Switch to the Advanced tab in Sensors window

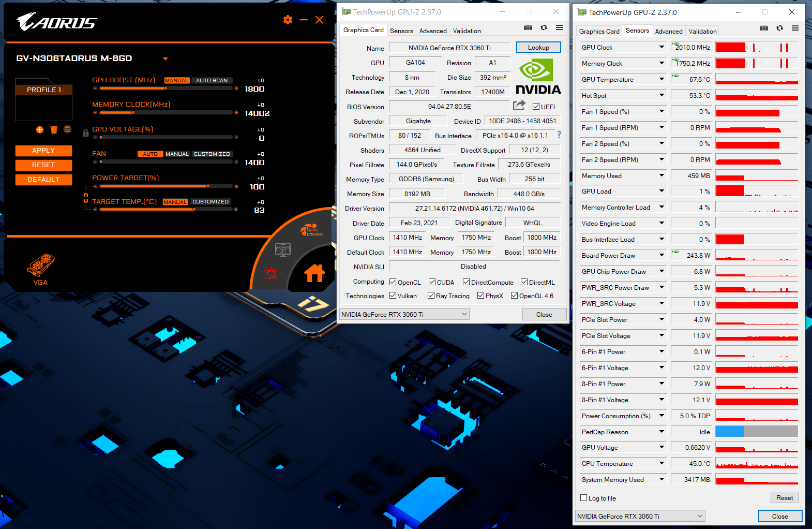click(x=668, y=31)
